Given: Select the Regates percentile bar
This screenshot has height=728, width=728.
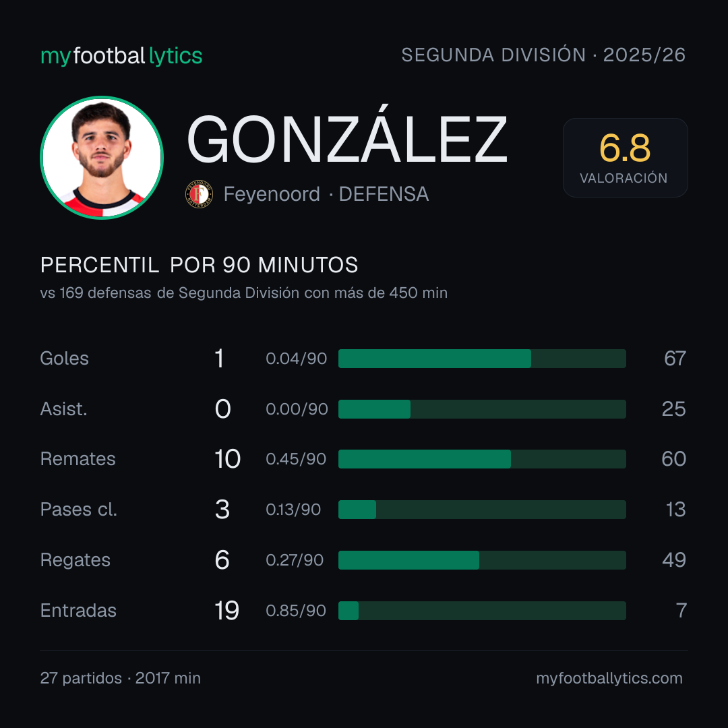Looking at the screenshot, I should 482,560.
